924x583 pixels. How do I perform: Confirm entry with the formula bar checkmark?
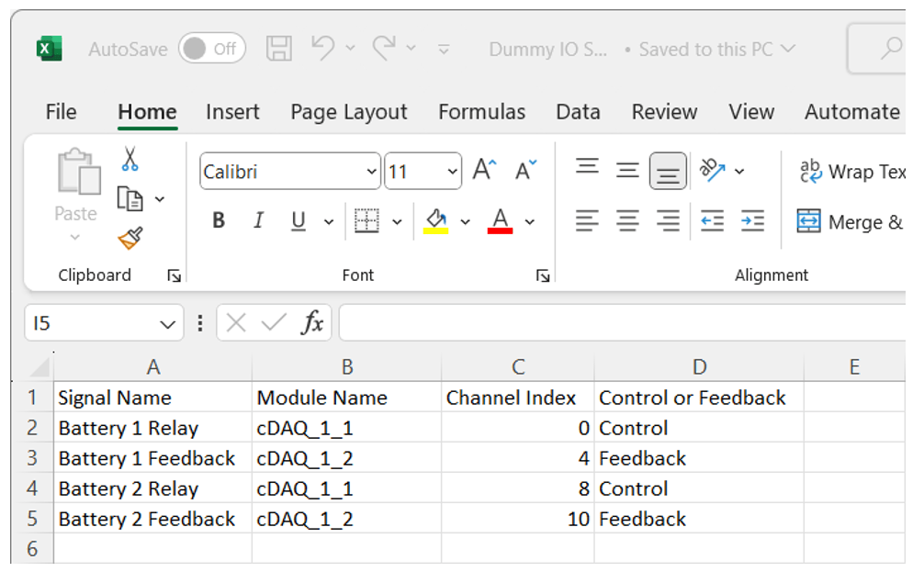coord(274,322)
